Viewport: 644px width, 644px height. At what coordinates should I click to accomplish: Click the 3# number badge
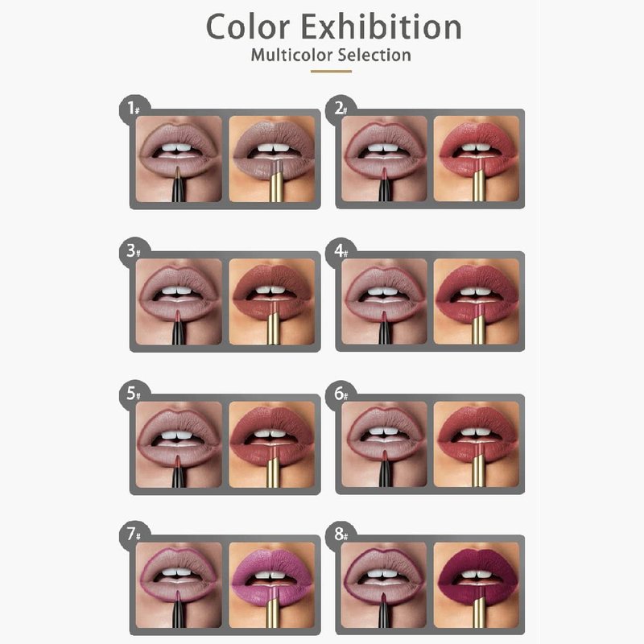tap(134, 250)
